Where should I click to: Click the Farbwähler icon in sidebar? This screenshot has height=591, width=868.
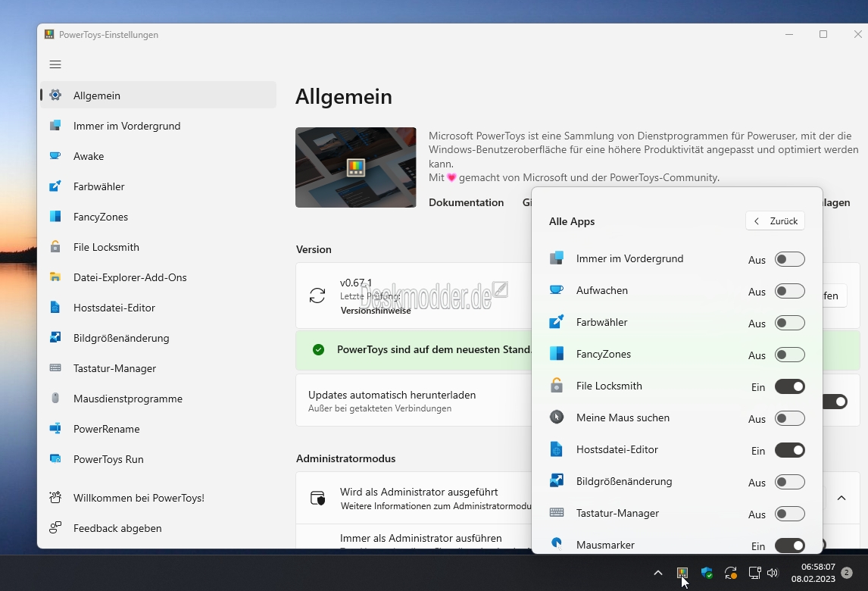point(55,186)
